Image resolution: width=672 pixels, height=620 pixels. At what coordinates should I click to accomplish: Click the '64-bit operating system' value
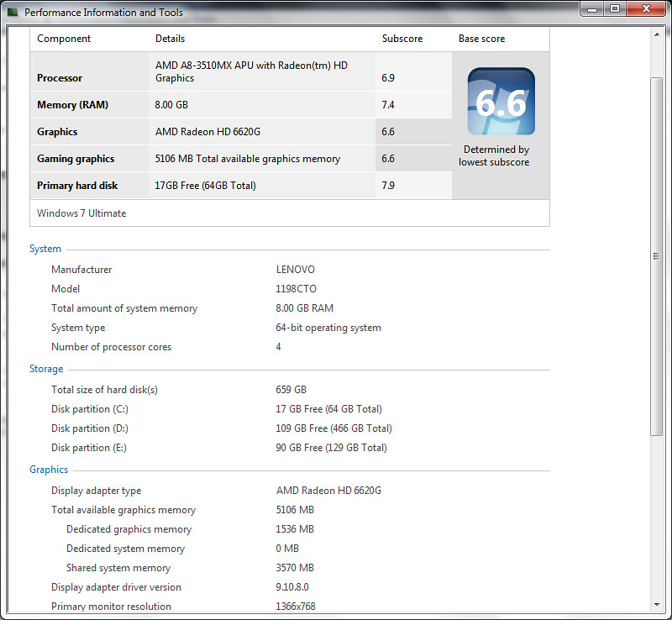(328, 328)
